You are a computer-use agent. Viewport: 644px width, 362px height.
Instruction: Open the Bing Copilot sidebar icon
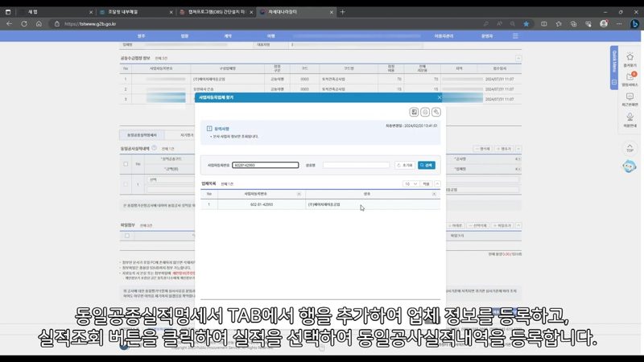[634, 24]
